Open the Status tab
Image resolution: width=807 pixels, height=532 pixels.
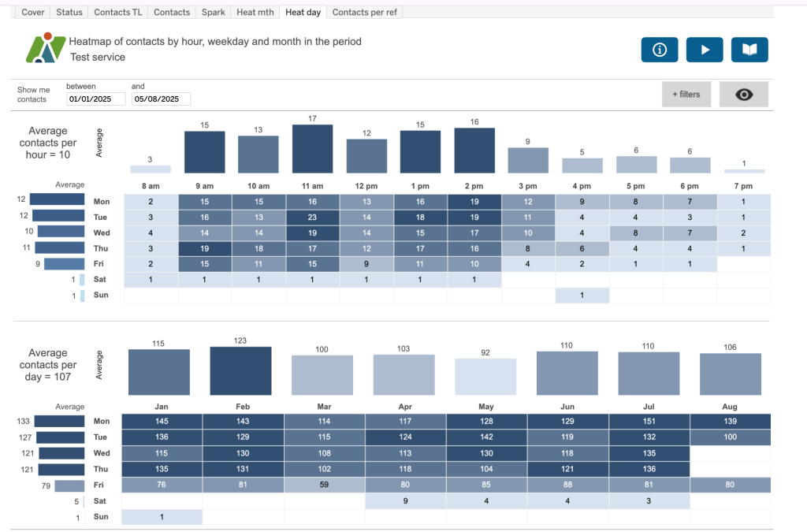coord(69,13)
